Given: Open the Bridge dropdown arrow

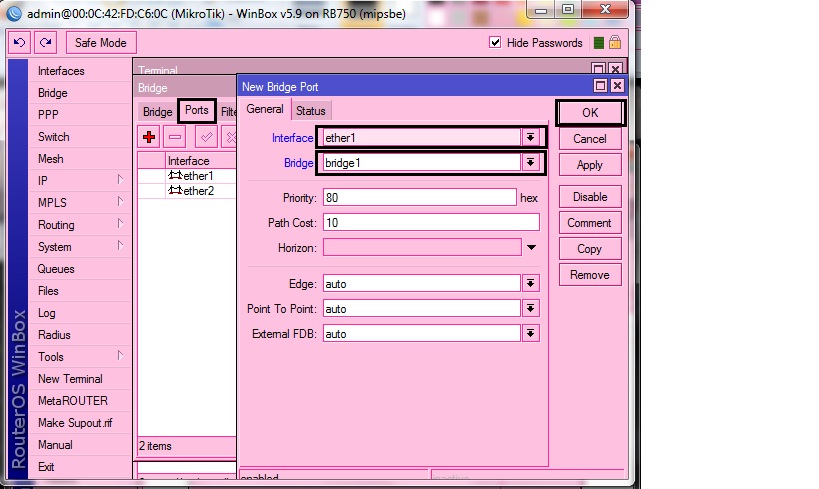Looking at the screenshot, I should tap(530, 162).
